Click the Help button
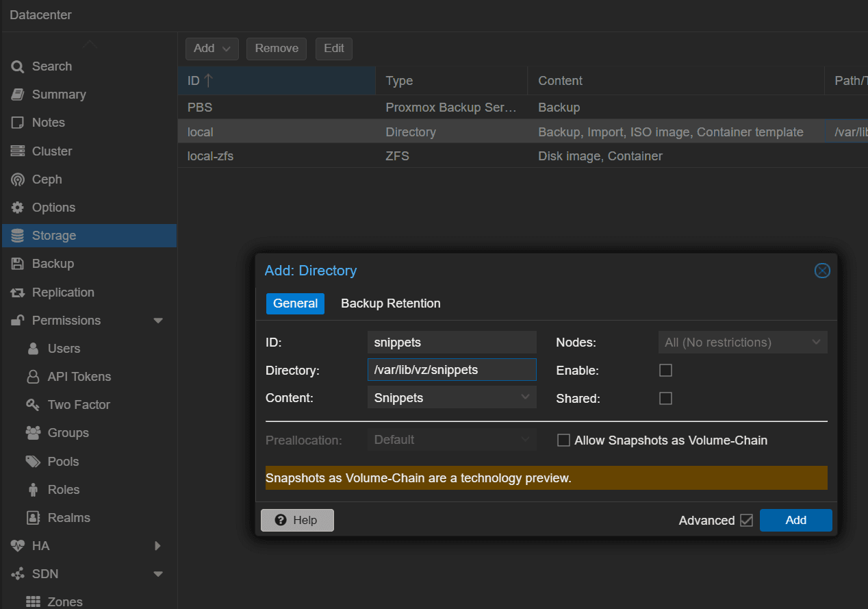Screen dimensions: 868x609 (x=297, y=521)
